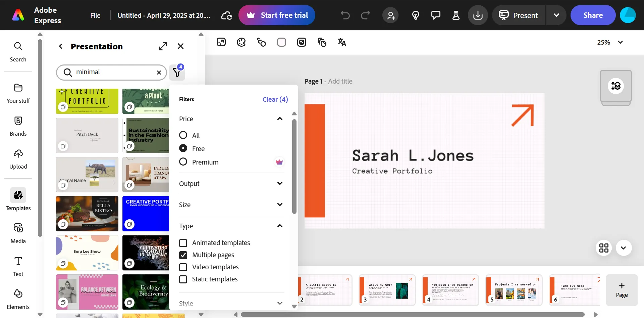Click Clear (4) to remove all filters

275,99
